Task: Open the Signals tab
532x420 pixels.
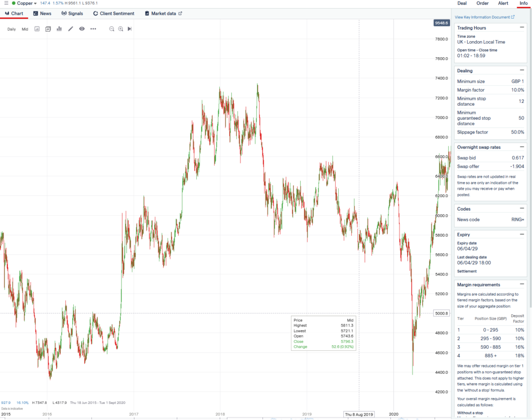Action: pyautogui.click(x=72, y=14)
